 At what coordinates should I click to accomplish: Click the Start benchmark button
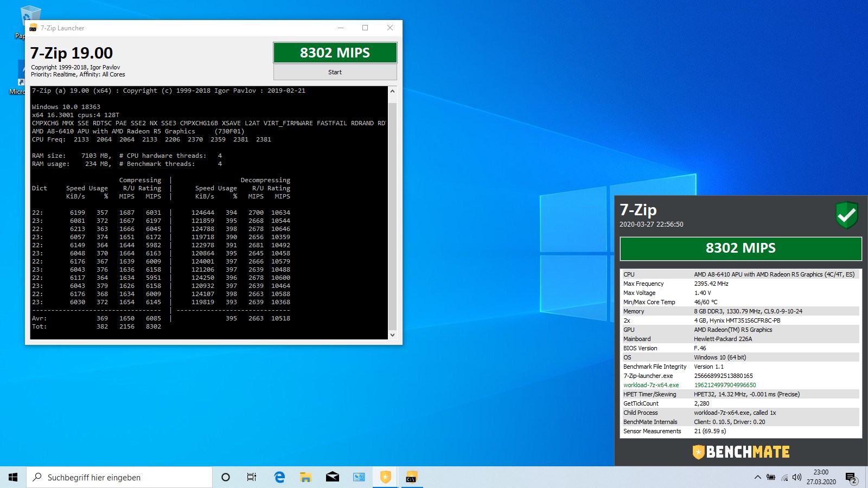coord(335,72)
